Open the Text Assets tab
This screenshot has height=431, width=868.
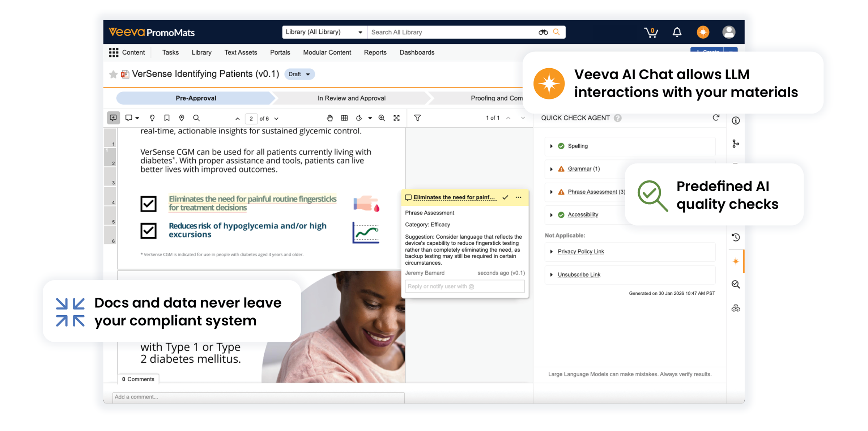(241, 52)
